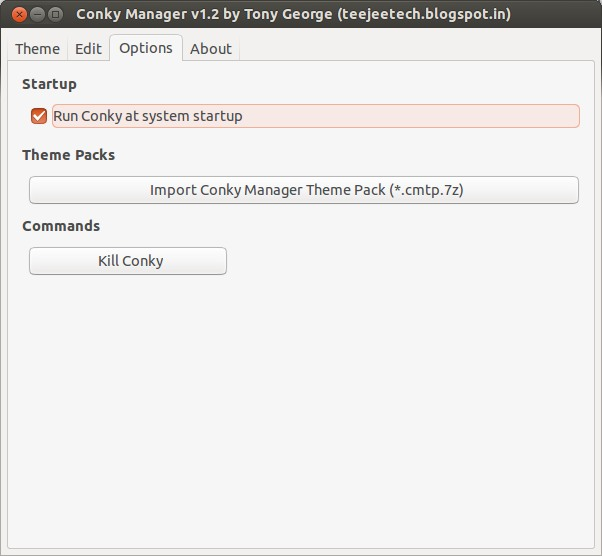Click the resize grip in window corner
This screenshot has height=556, width=602.
(x=594, y=548)
